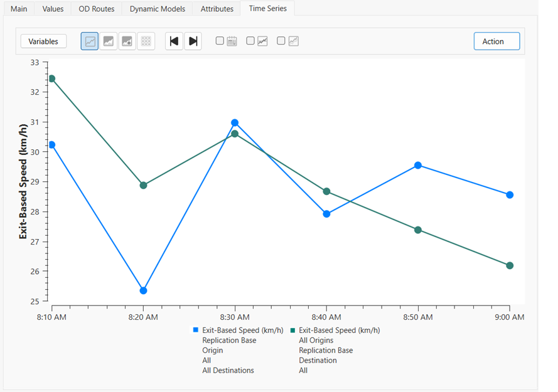Select the dotted grid table view icon
The width and height of the screenshot is (558, 392).
[146, 41]
